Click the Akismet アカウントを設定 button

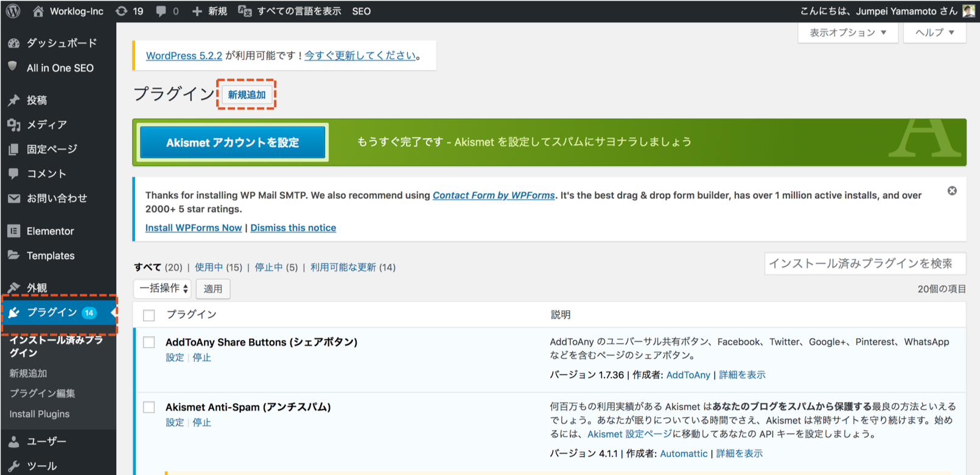[x=233, y=142]
